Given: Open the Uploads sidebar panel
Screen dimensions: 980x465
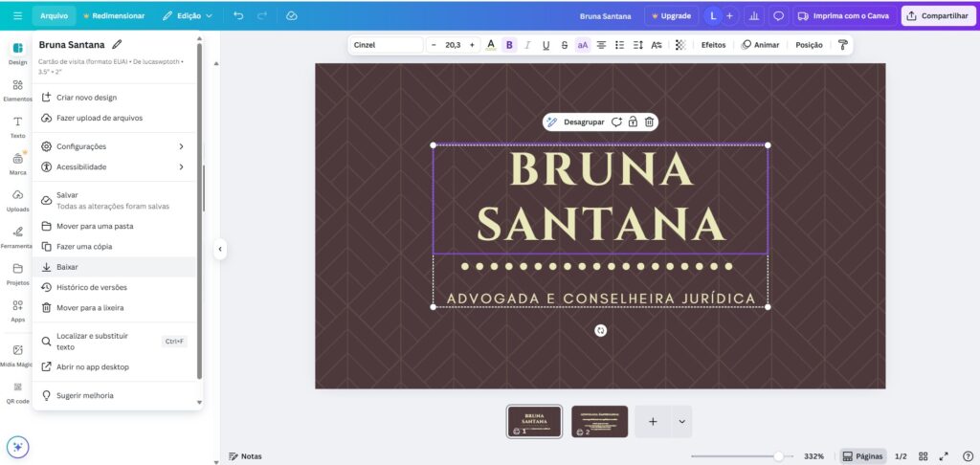Looking at the screenshot, I should point(17,200).
